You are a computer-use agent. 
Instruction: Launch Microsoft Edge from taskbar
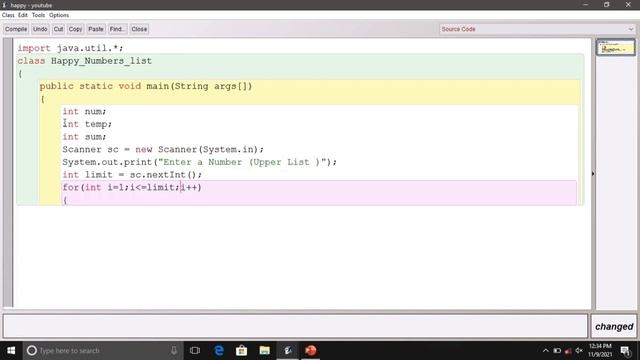(219, 351)
